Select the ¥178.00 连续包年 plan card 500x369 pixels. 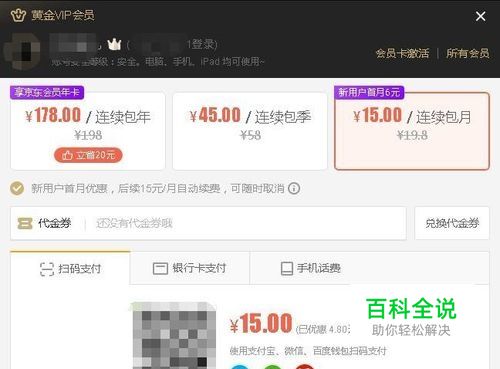[x=88, y=131]
